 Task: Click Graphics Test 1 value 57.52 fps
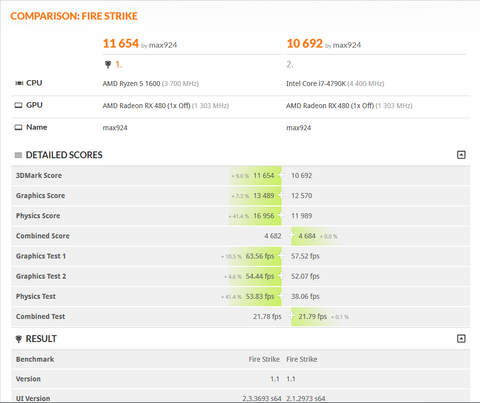coord(305,256)
